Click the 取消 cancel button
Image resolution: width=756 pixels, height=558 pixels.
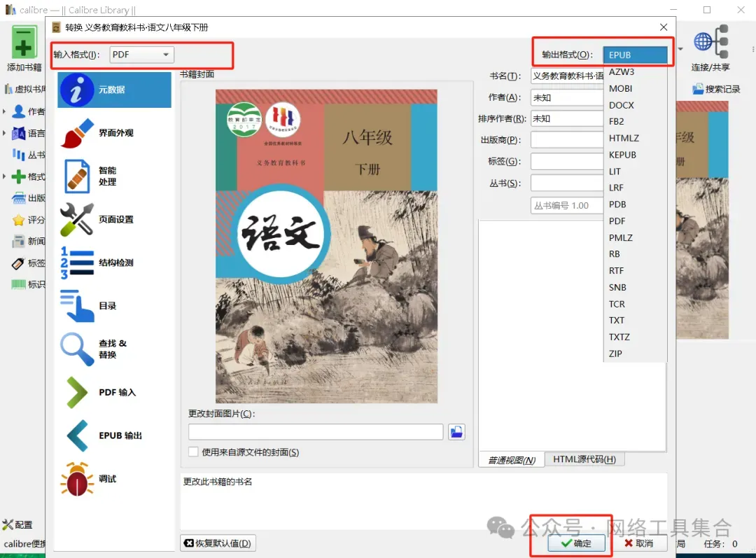(638, 543)
